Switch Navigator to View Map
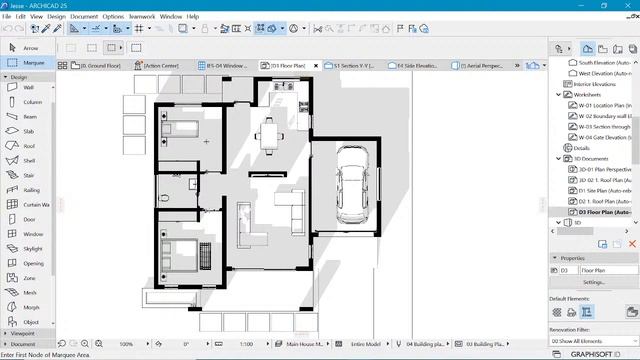Image resolution: width=640 pixels, height=360 pixels. (602, 49)
